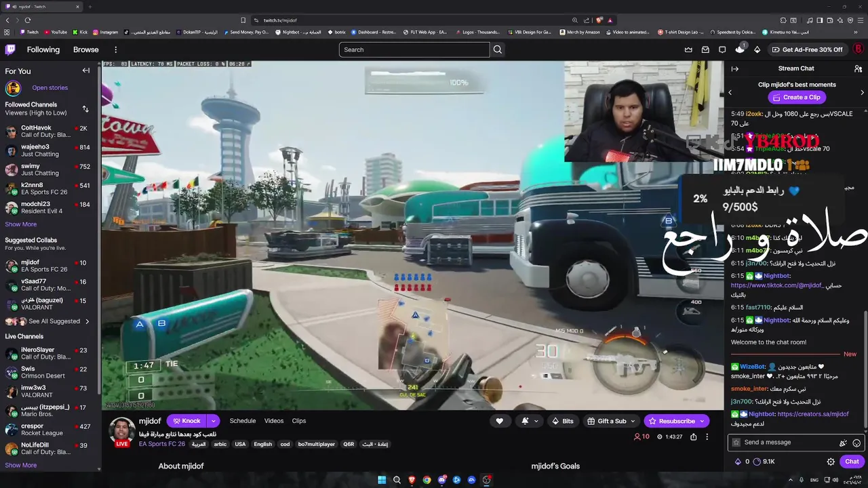The height and width of the screenshot is (488, 868).
Task: Open chat settings gear icon
Action: click(x=831, y=462)
